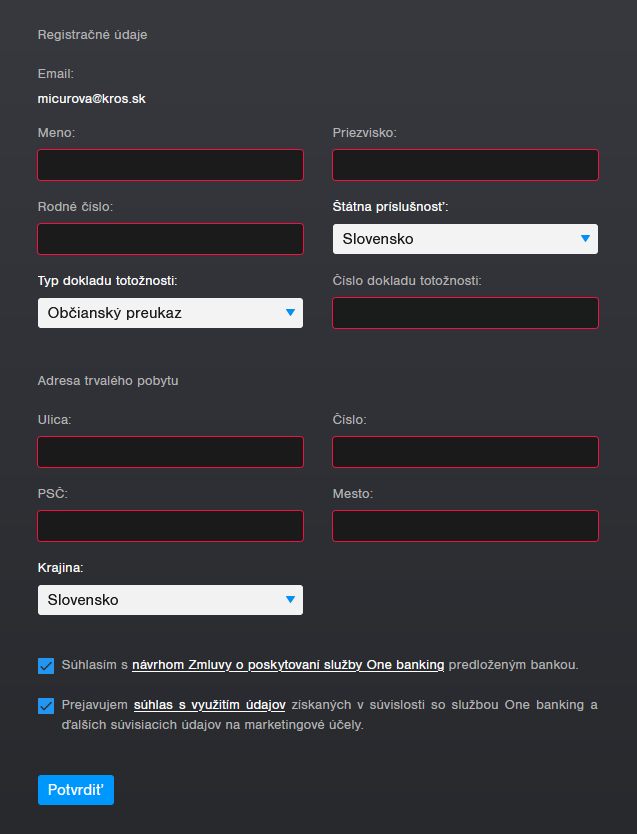Click the address Číslo input field
The height and width of the screenshot is (834, 637).
465,452
